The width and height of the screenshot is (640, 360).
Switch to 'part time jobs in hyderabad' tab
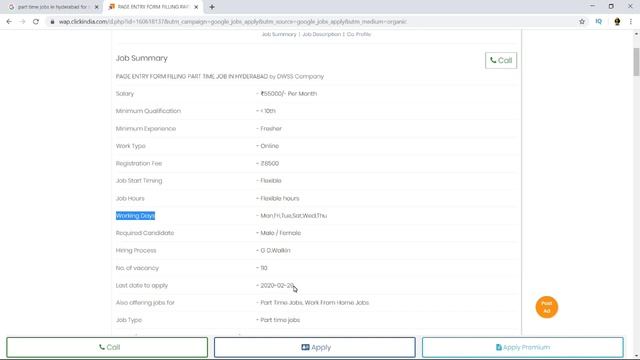click(x=52, y=7)
